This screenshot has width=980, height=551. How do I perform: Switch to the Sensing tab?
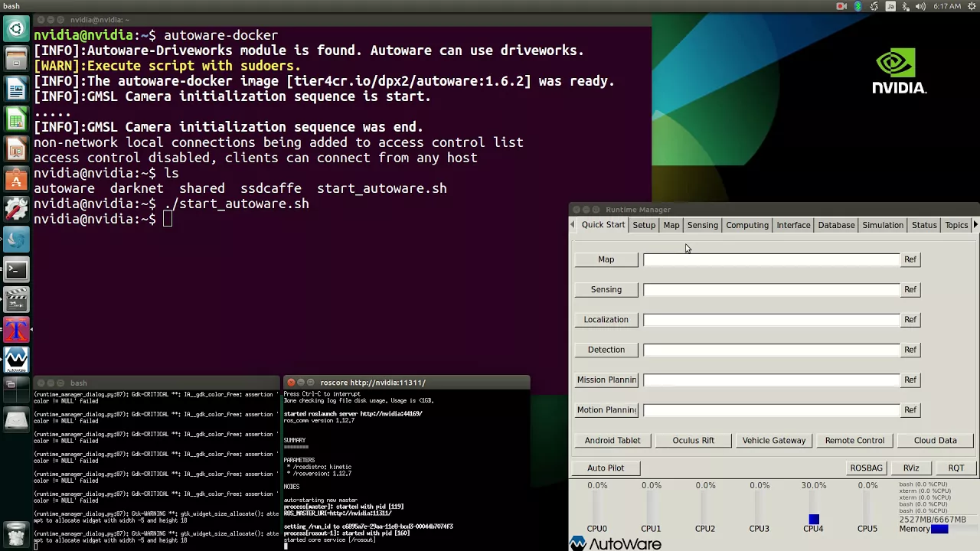[702, 225]
